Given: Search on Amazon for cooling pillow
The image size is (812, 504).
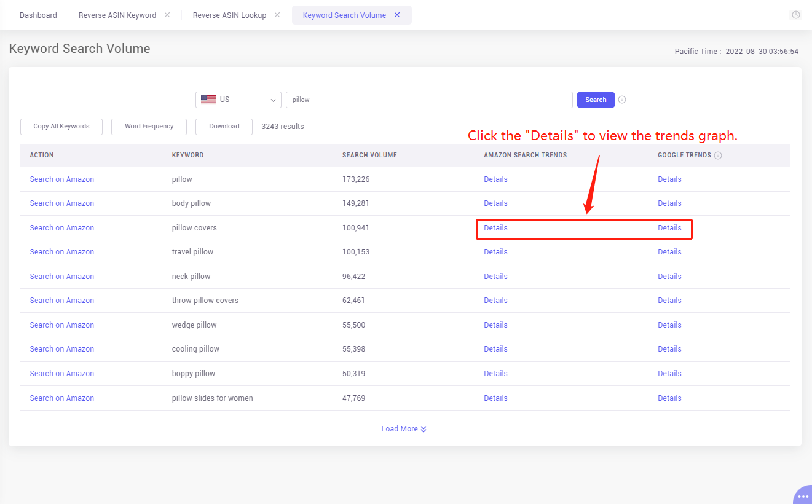Looking at the screenshot, I should [62, 349].
